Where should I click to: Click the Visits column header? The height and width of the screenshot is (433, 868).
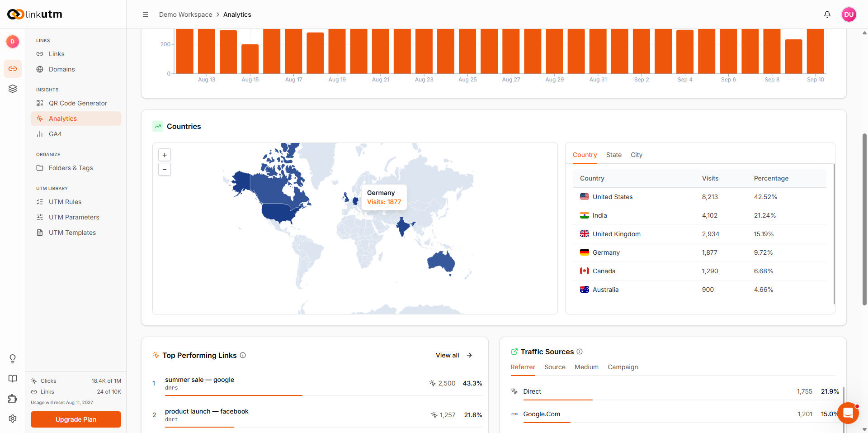[x=710, y=178]
